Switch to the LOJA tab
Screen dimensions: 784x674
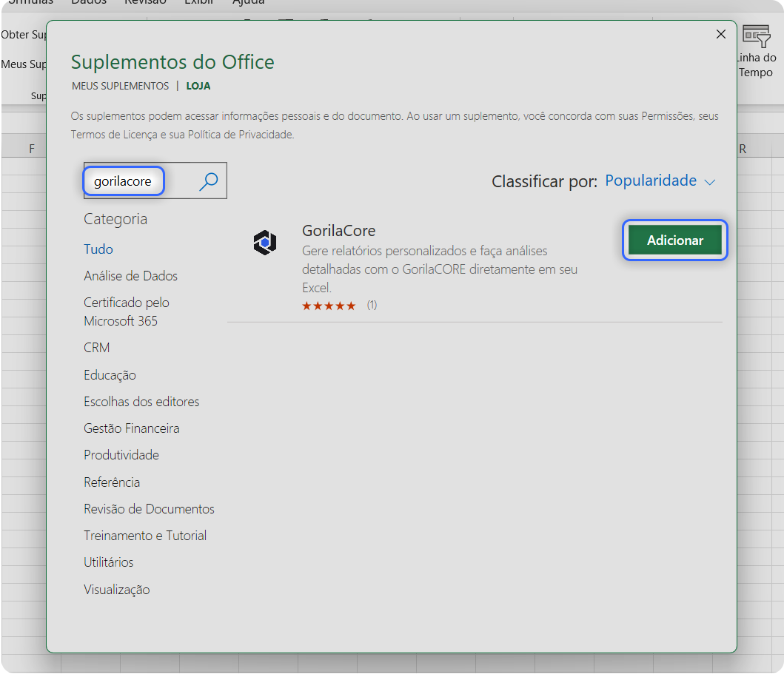click(198, 86)
